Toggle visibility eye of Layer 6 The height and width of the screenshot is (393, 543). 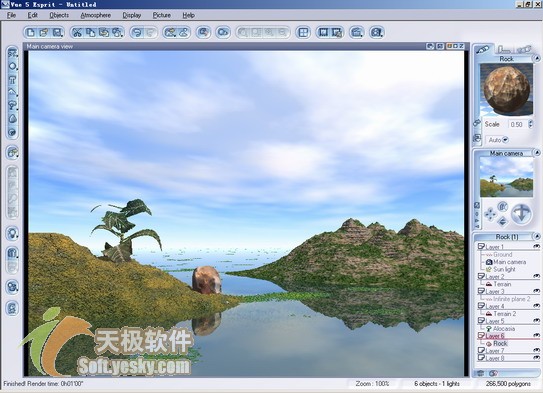(x=536, y=336)
